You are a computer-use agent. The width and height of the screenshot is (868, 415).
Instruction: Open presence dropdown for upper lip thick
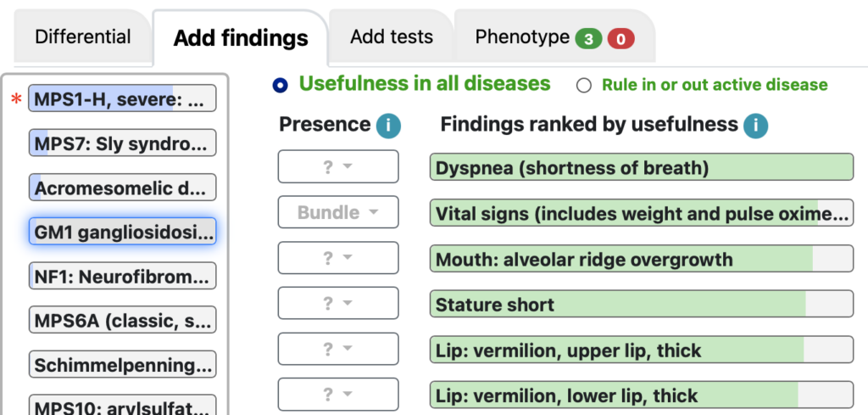click(x=338, y=349)
